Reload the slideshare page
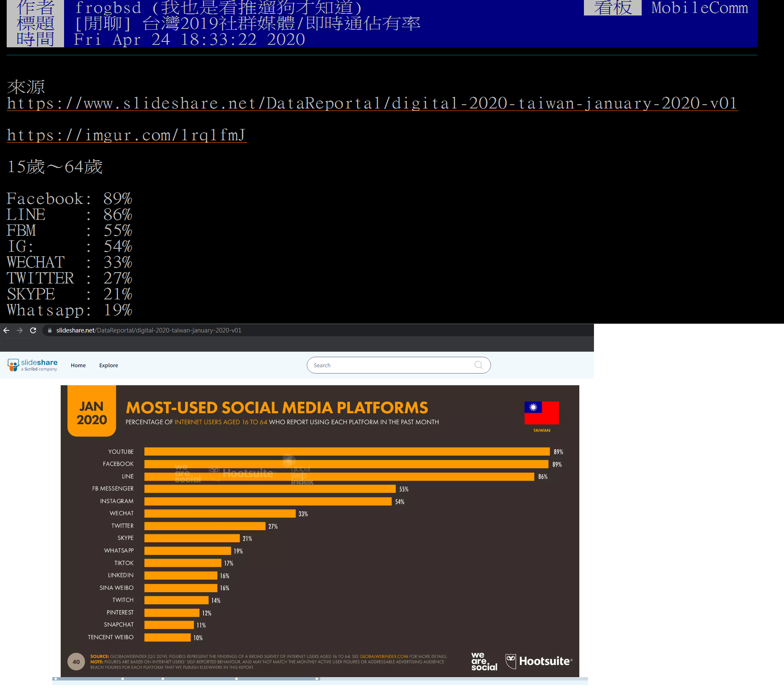 coord(33,330)
